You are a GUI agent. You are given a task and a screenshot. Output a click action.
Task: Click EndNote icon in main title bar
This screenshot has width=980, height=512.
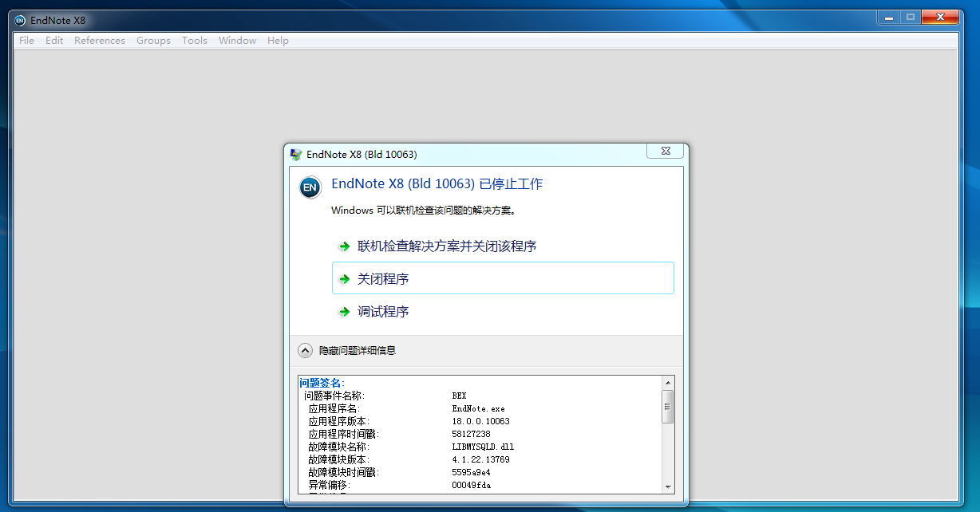[20, 20]
